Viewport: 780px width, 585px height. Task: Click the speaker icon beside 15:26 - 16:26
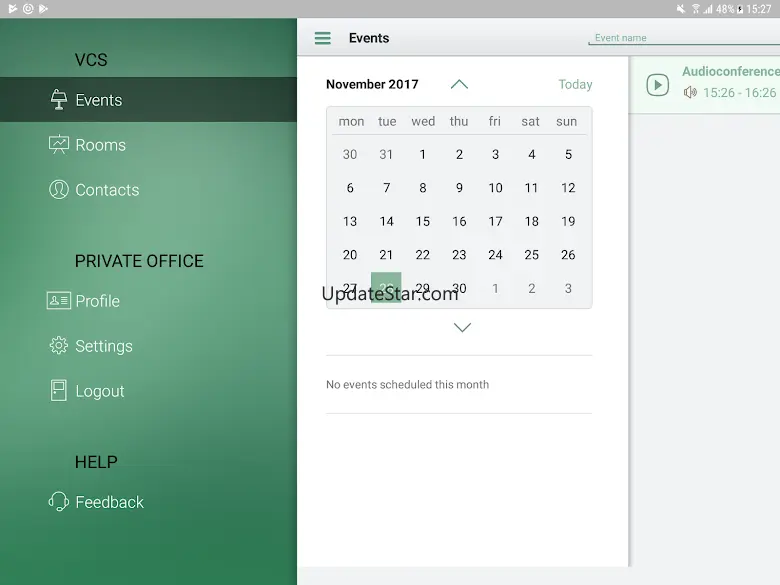(x=690, y=93)
